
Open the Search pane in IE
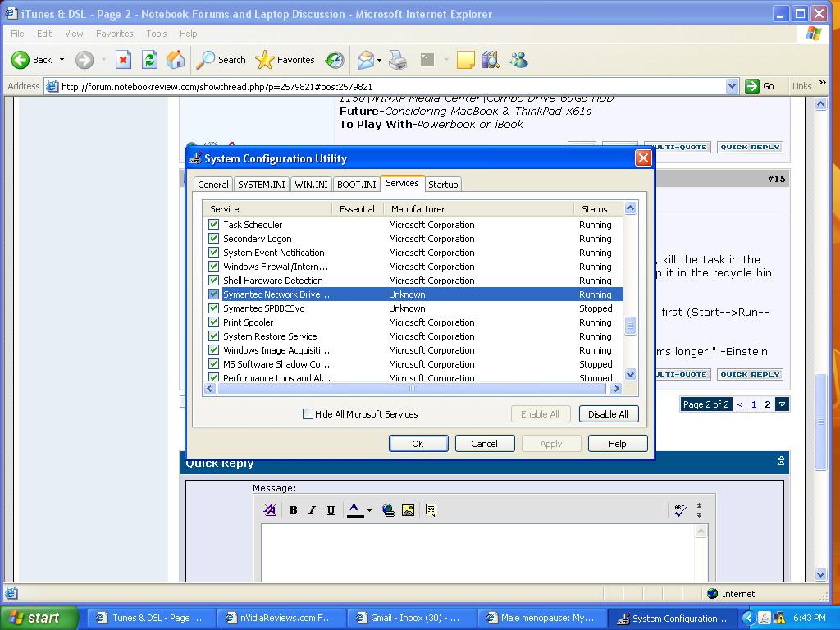pos(221,60)
